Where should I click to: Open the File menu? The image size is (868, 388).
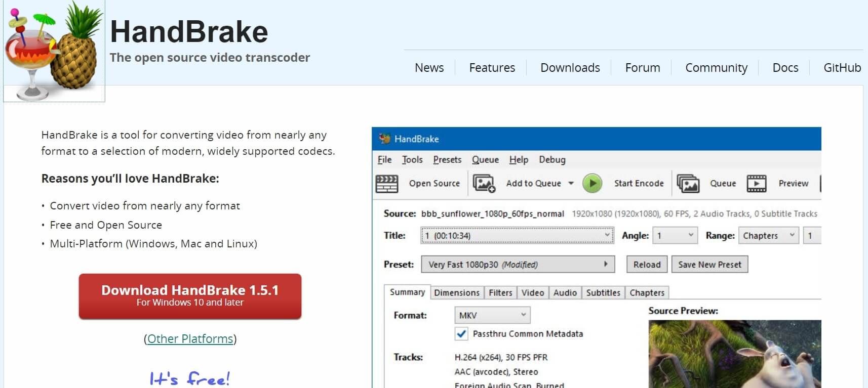tap(385, 160)
